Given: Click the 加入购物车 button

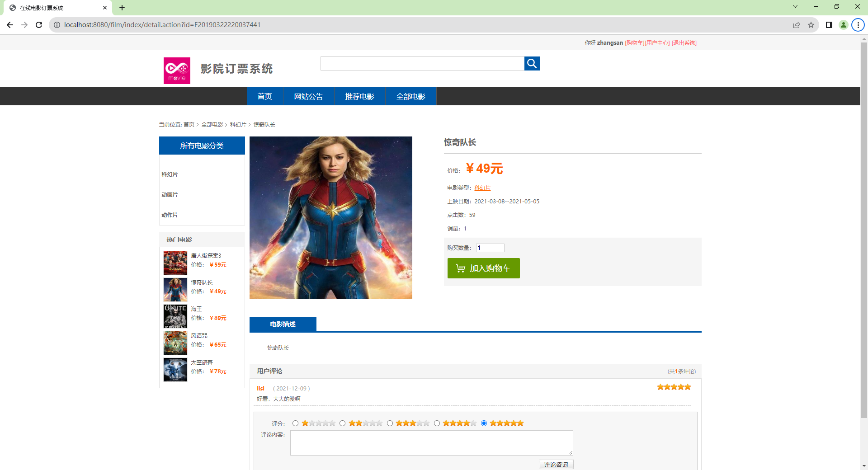Looking at the screenshot, I should tap(484, 268).
